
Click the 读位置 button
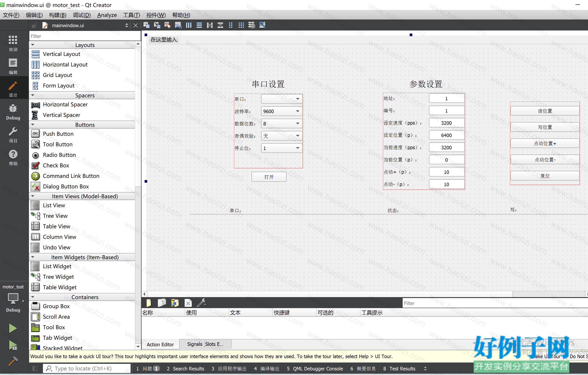tap(545, 111)
